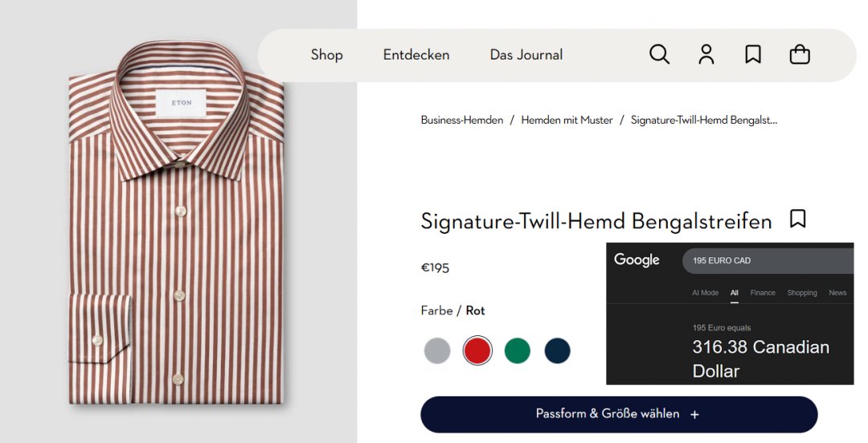This screenshot has height=443, width=868.
Task: Click the plus icon on size button
Action: [x=694, y=414]
